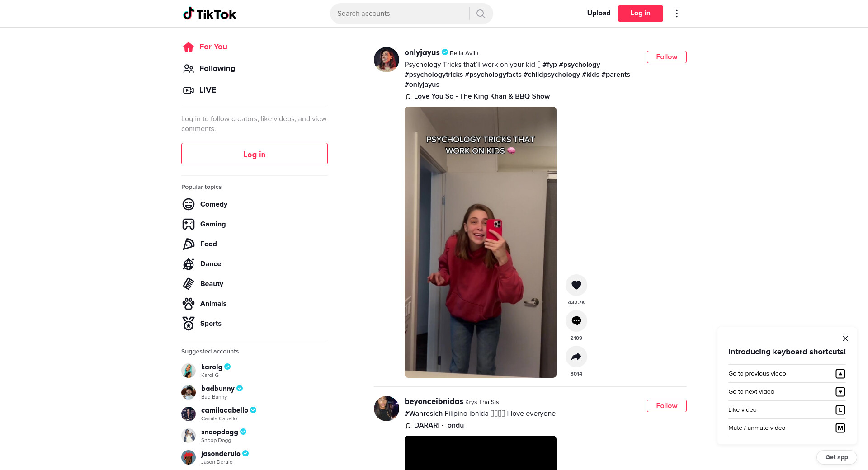Follow the onlyjayus account
This screenshot has height=470, width=868.
pos(666,57)
